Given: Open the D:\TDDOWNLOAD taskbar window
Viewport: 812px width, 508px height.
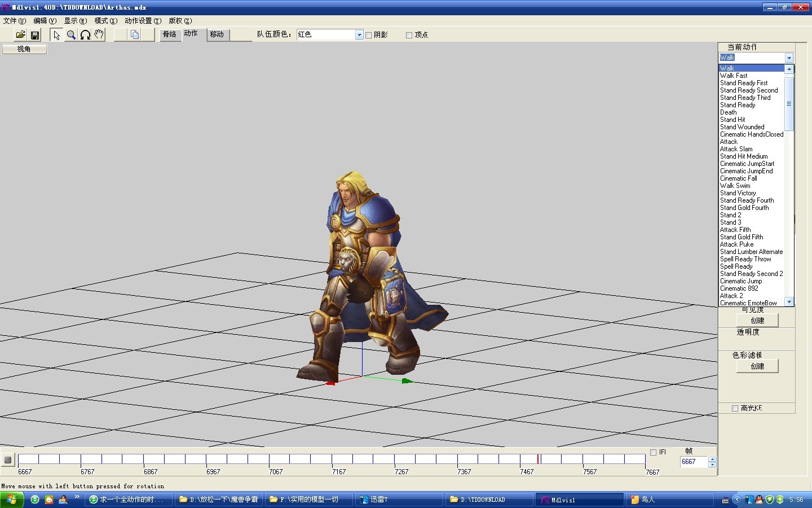Looking at the screenshot, I should (489, 500).
